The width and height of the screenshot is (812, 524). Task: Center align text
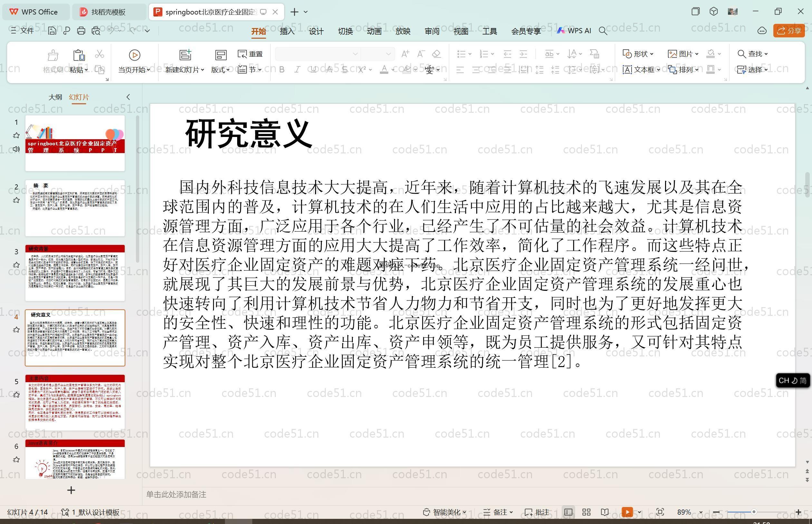(x=476, y=70)
